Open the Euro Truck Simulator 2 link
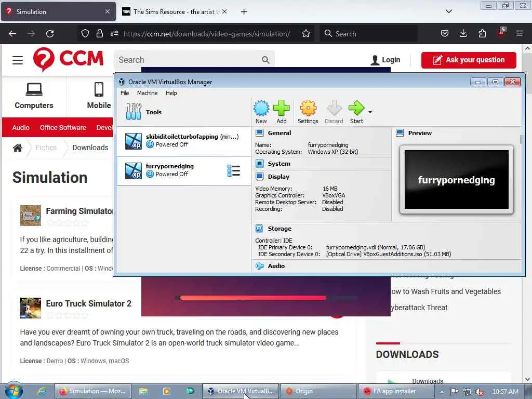 pyautogui.click(x=88, y=303)
